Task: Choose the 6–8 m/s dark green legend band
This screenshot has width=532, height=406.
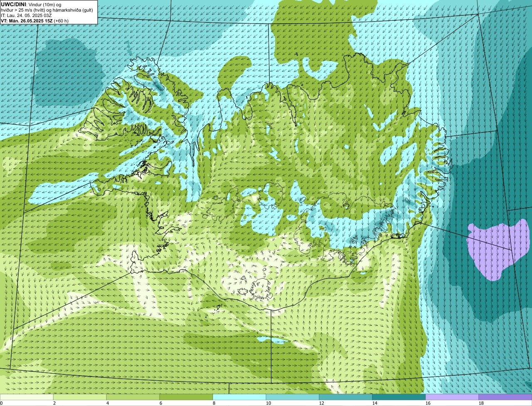Action: click(x=186, y=397)
